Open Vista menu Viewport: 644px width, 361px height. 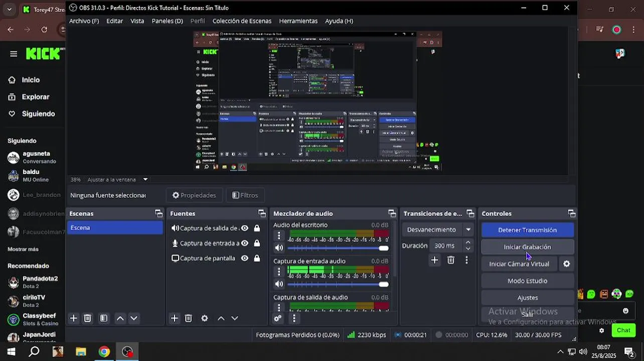pyautogui.click(x=137, y=21)
